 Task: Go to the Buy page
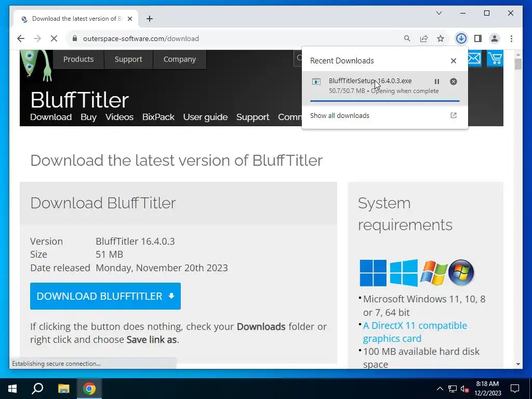point(88,117)
